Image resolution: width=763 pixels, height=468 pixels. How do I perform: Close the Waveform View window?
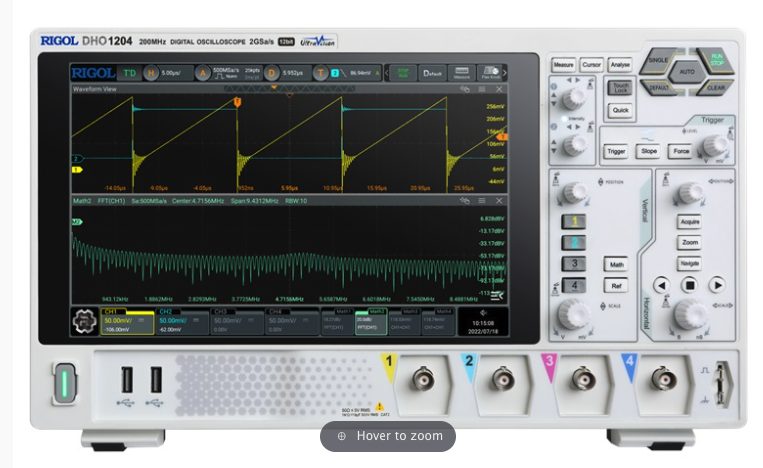[499, 89]
